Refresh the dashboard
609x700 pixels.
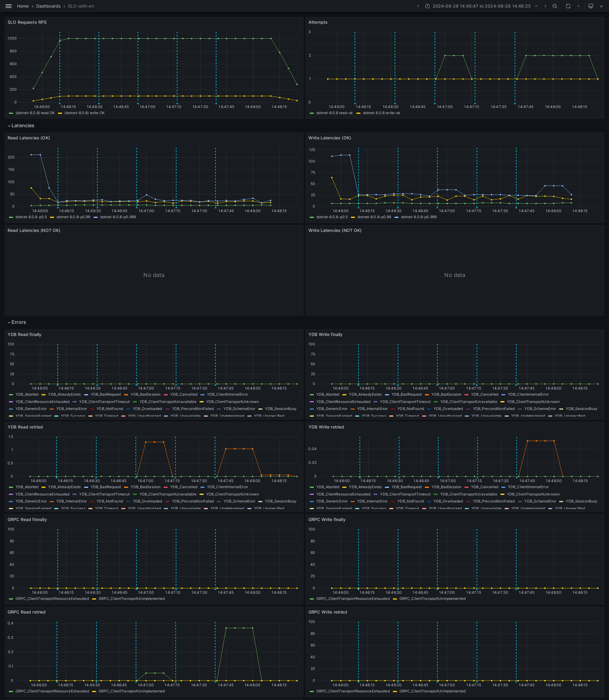coord(568,6)
